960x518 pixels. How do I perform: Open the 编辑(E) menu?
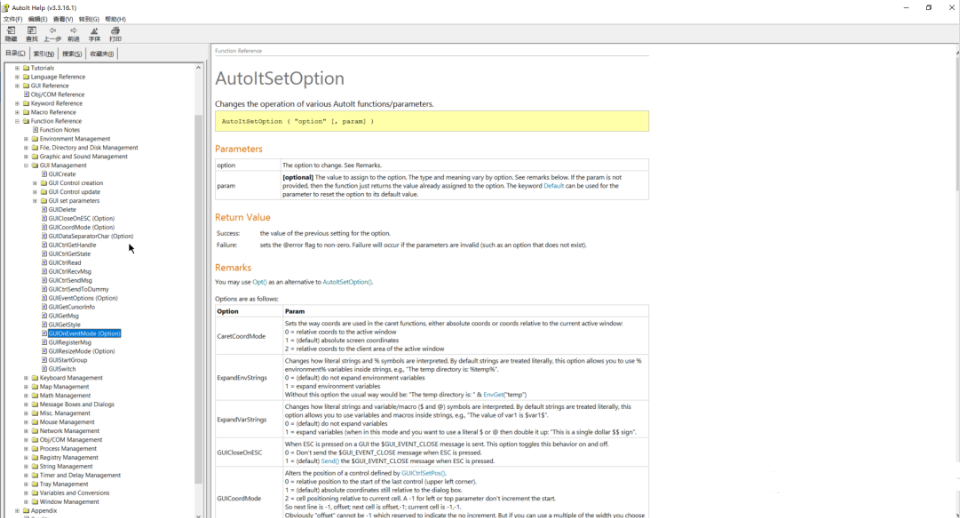tap(37, 19)
